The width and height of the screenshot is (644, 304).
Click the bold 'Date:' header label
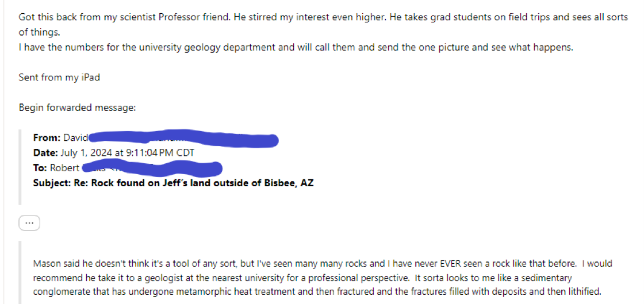(46, 153)
